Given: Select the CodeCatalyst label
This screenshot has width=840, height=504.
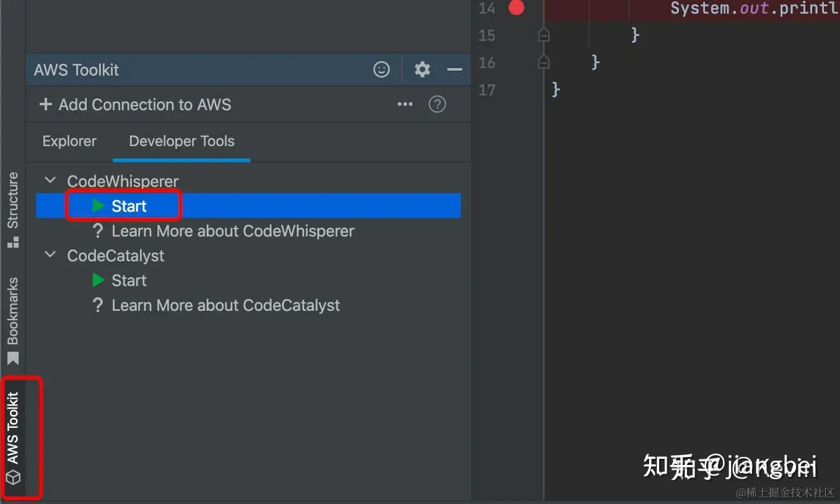Looking at the screenshot, I should (x=116, y=255).
